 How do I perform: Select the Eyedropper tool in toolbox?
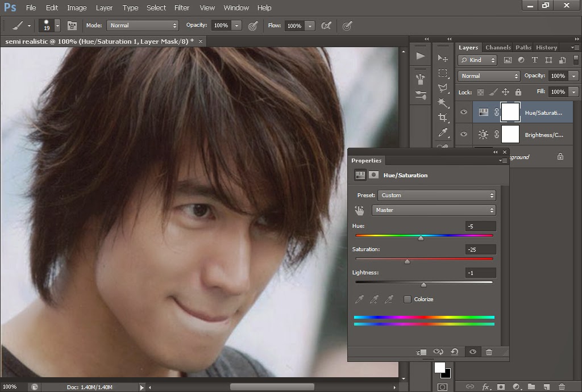coord(443,132)
